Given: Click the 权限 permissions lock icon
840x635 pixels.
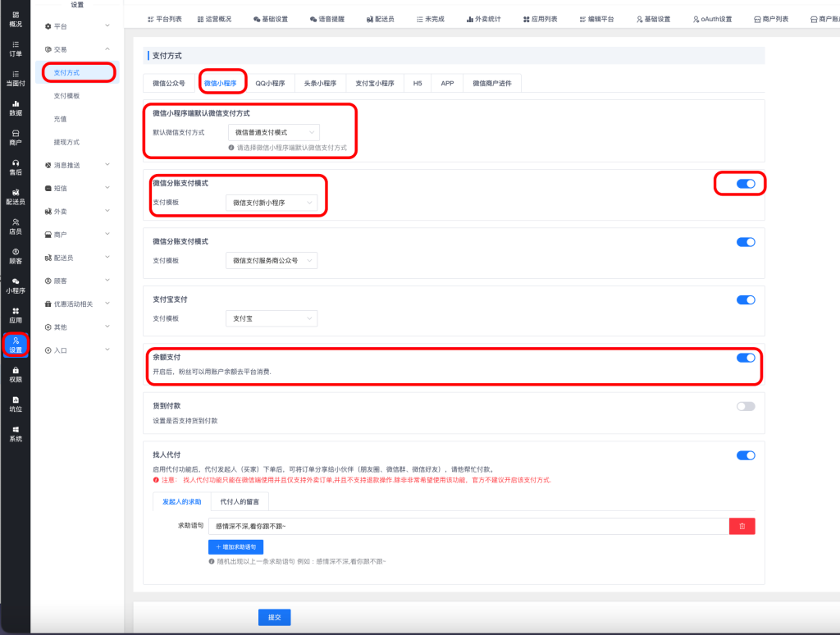Looking at the screenshot, I should [x=16, y=374].
